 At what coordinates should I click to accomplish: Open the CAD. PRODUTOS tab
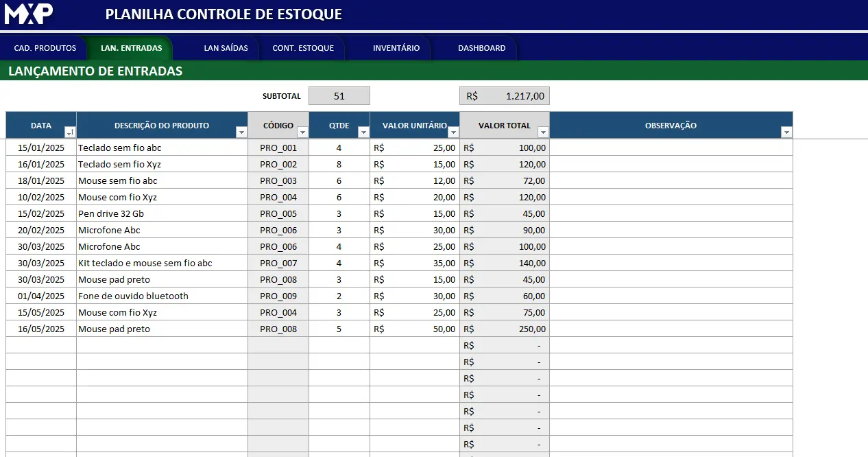coord(45,49)
